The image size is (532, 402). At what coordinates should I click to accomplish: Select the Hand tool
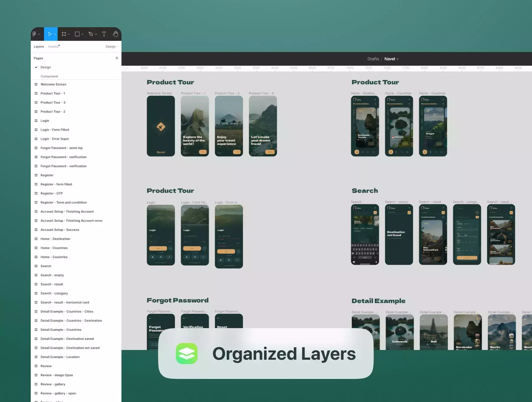[x=115, y=34]
